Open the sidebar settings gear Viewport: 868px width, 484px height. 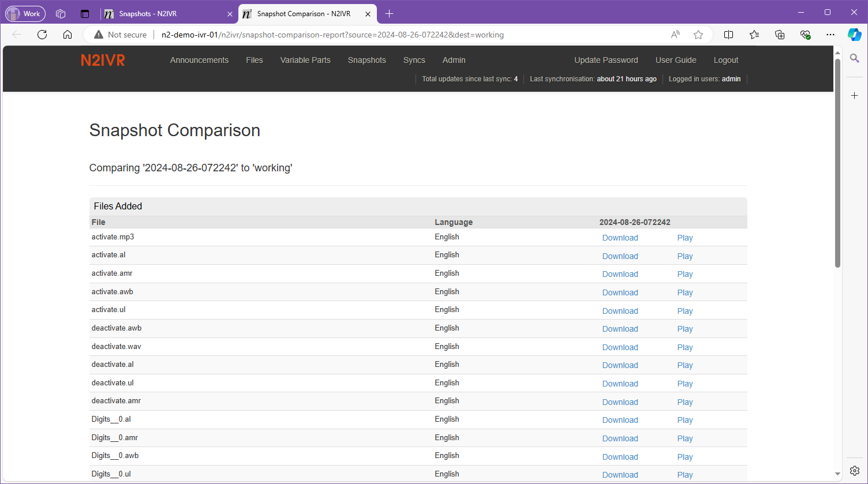855,470
